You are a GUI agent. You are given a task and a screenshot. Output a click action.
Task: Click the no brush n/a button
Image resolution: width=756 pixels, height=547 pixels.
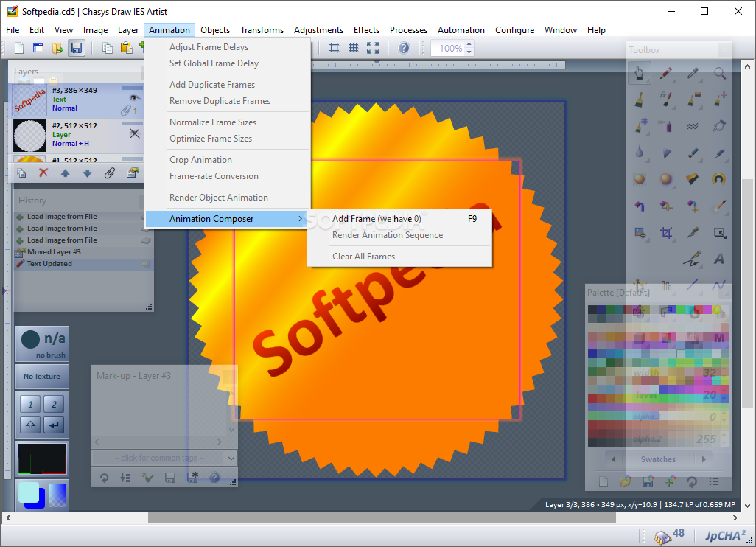tap(42, 344)
